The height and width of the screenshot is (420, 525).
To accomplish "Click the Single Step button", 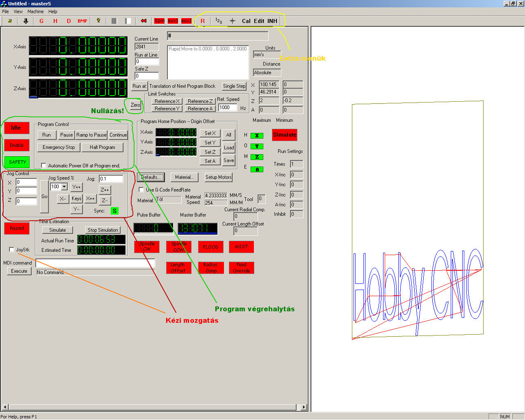I will 234,86.
